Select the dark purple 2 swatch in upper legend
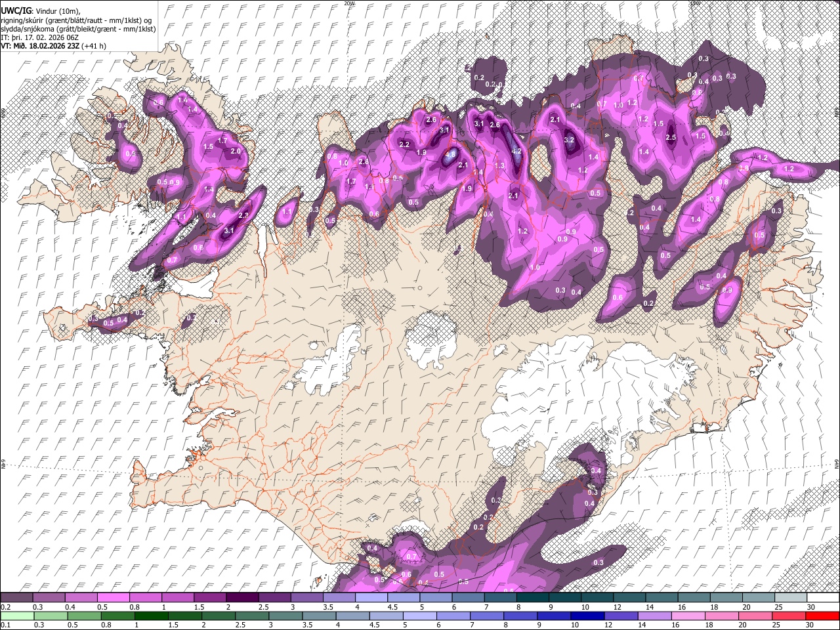Image resolution: width=840 pixels, height=630 pixels. click(243, 598)
